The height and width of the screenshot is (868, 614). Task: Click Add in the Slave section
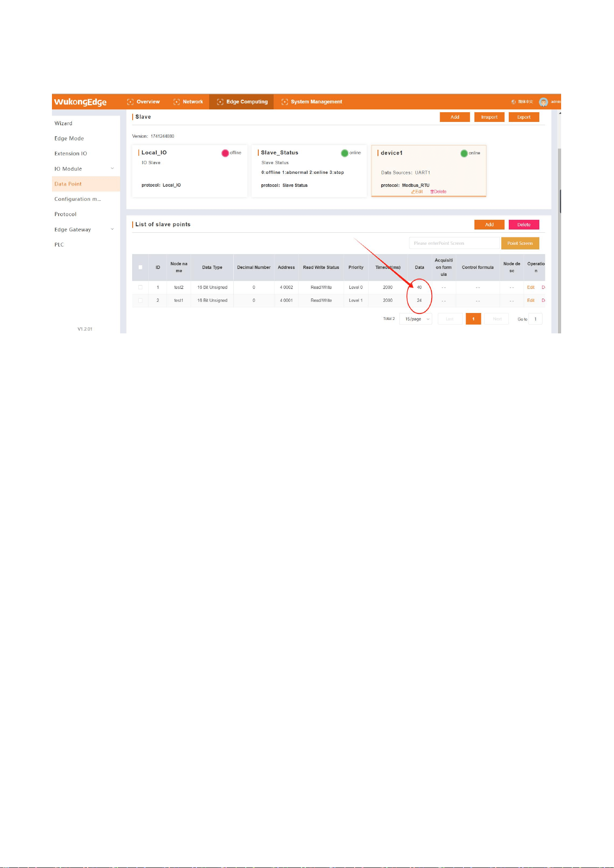[455, 117]
